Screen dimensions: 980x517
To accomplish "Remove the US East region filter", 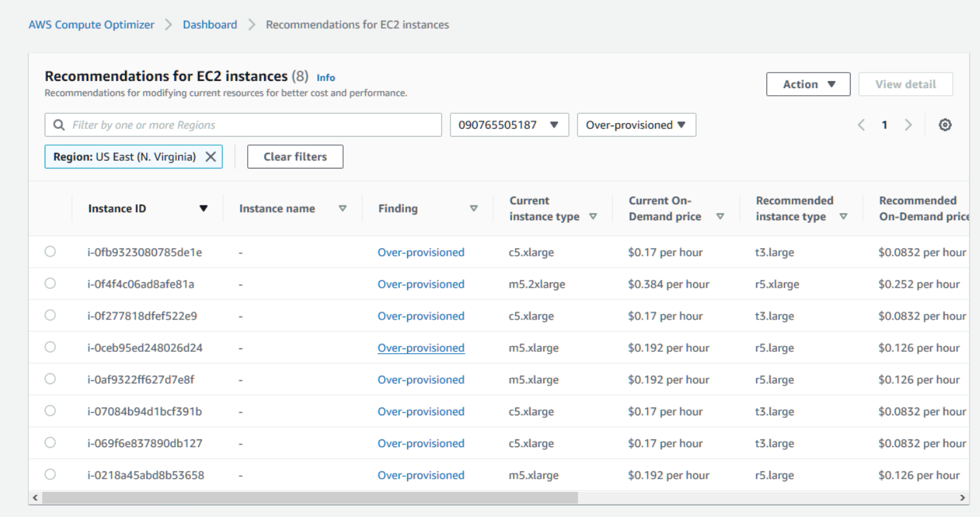I will point(210,157).
